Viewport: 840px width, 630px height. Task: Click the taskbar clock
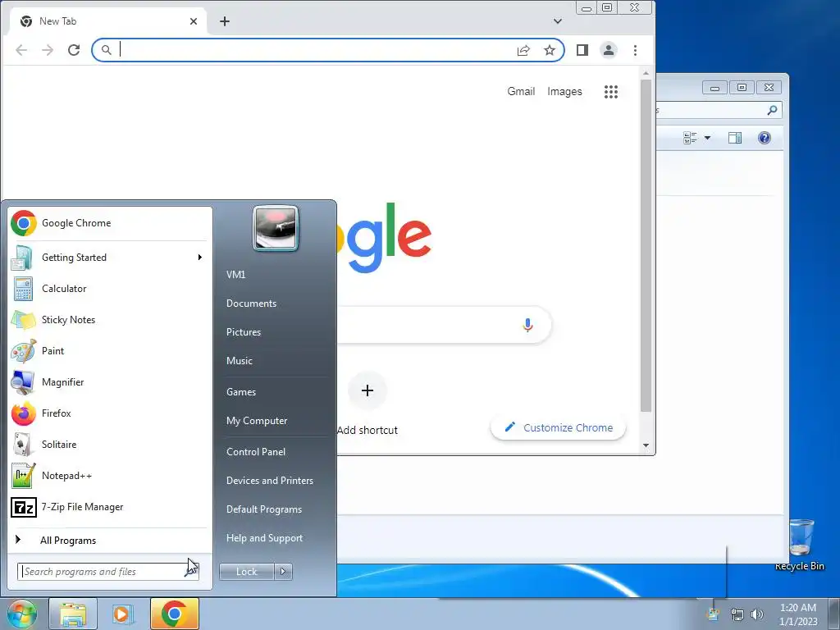798,614
